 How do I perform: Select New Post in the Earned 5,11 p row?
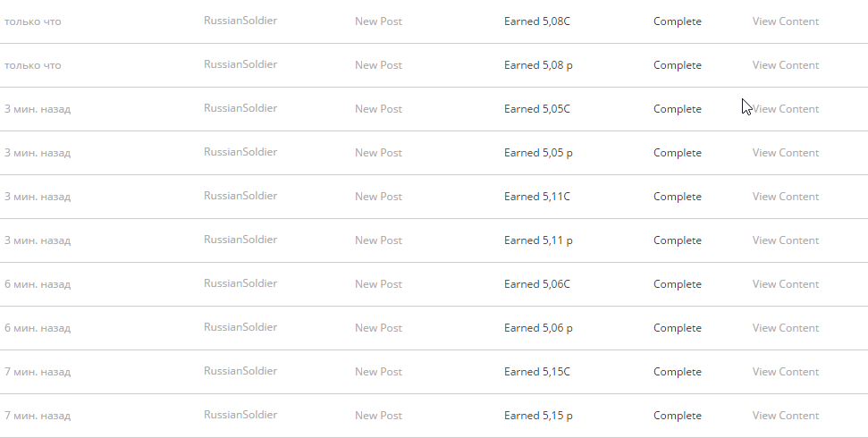pyautogui.click(x=378, y=240)
